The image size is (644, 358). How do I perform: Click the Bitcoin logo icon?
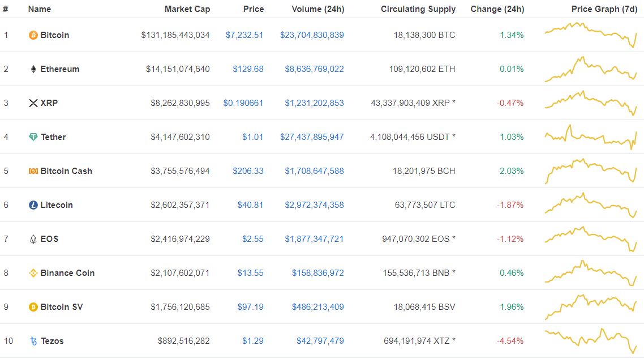[x=33, y=35]
